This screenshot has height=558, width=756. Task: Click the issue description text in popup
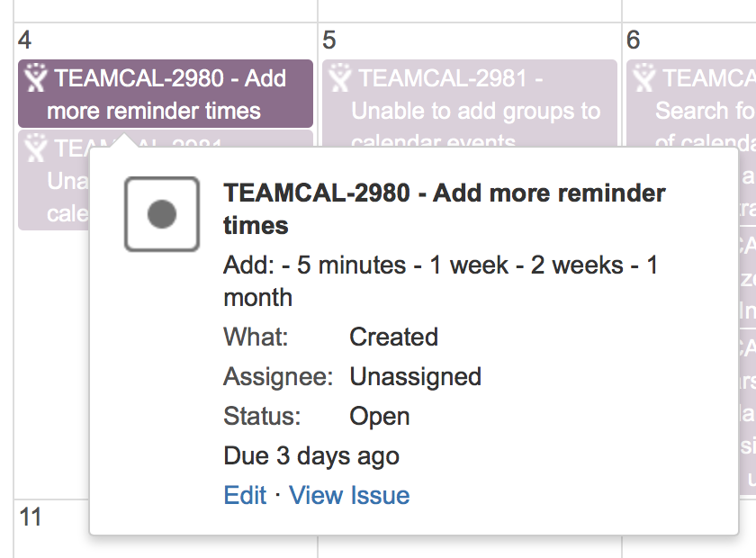point(440,281)
